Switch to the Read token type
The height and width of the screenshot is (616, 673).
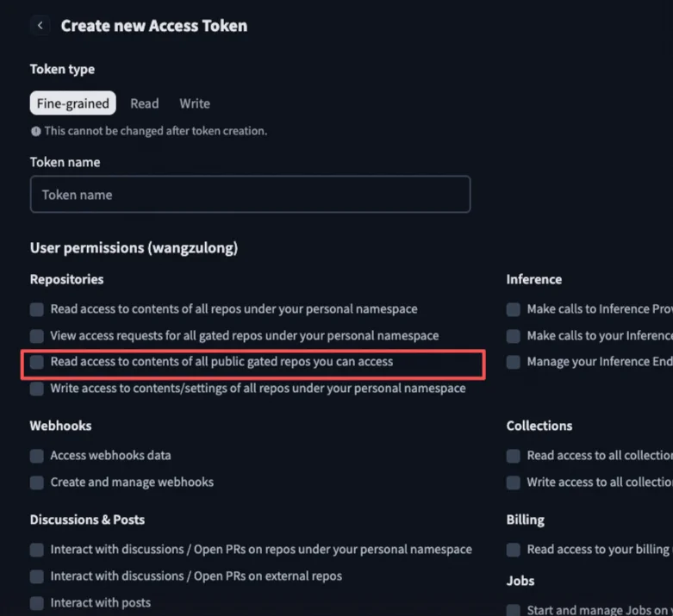coord(145,103)
